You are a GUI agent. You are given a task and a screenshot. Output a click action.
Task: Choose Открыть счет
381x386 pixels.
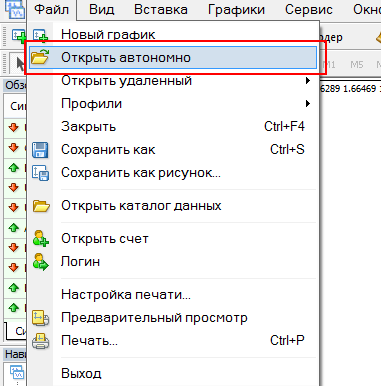(173, 239)
